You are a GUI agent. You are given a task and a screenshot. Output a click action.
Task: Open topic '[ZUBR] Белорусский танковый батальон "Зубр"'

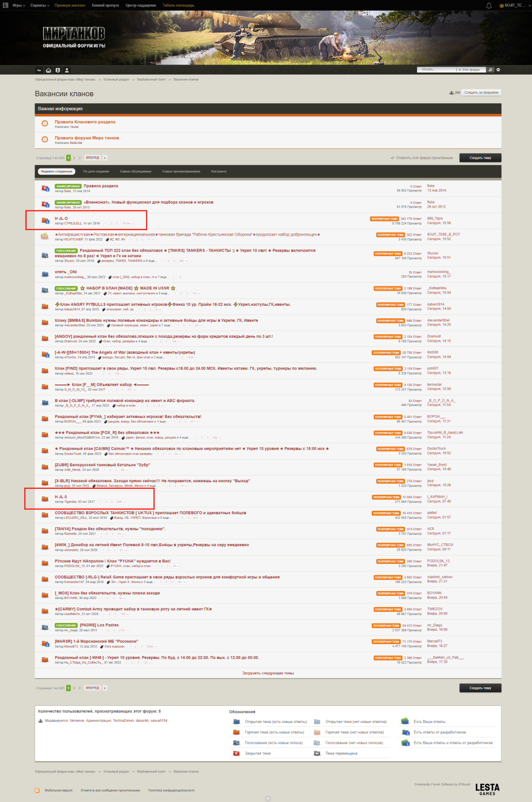(102, 465)
